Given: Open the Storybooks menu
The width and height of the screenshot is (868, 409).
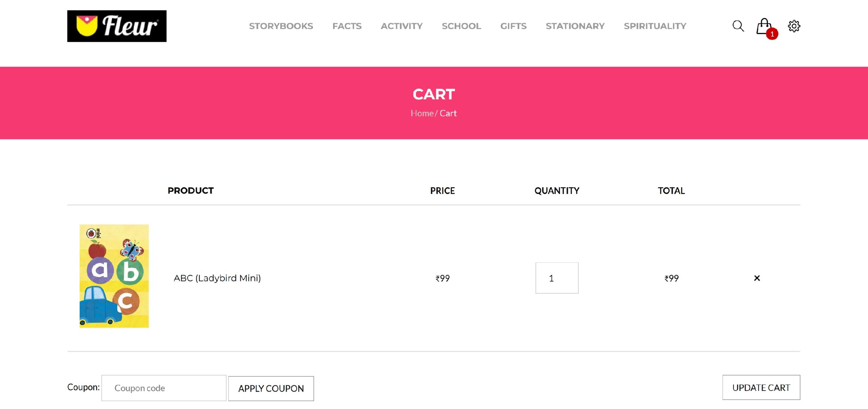Looking at the screenshot, I should click(281, 26).
